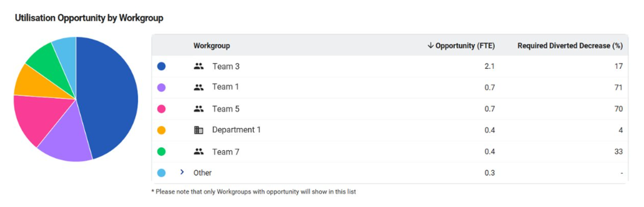Click the light blue Other legend dot

[161, 173]
